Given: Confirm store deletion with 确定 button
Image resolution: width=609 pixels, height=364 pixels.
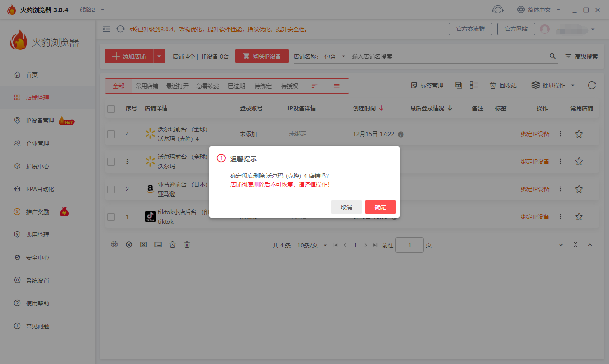Looking at the screenshot, I should click(380, 207).
